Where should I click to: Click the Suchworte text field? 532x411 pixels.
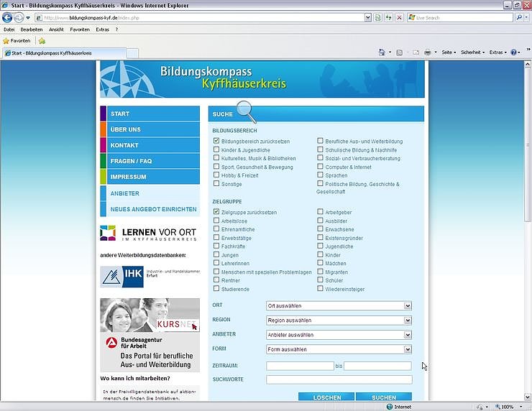tap(339, 379)
